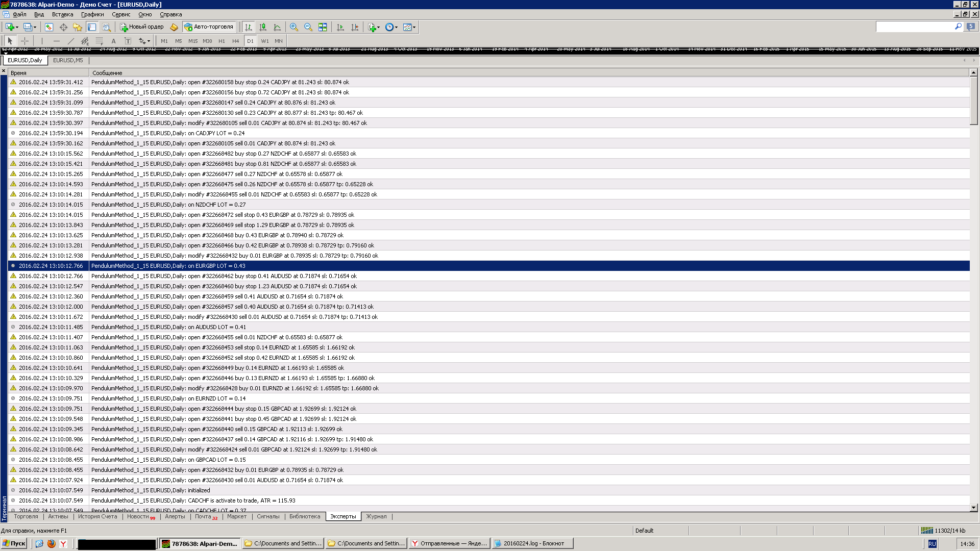Select the text label tool

click(128, 41)
